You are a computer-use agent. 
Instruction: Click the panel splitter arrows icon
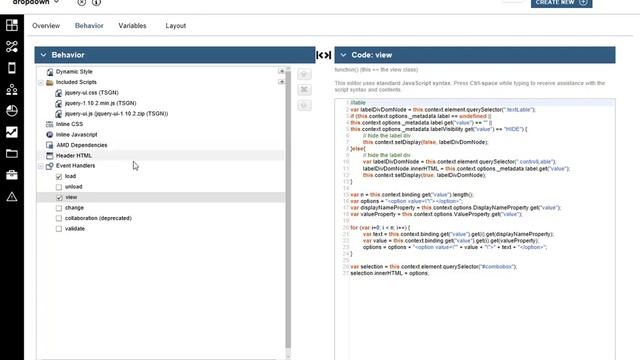tap(324, 55)
